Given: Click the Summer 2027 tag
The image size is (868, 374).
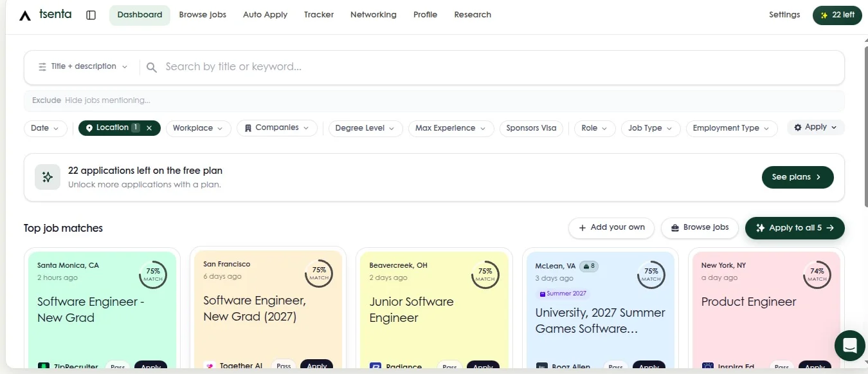Looking at the screenshot, I should point(563,294).
